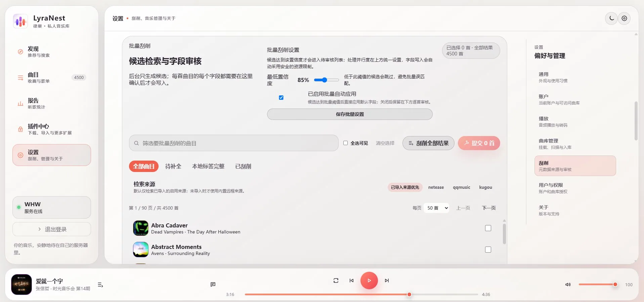
Task: Toggle dark mode moon icon
Action: click(611, 18)
